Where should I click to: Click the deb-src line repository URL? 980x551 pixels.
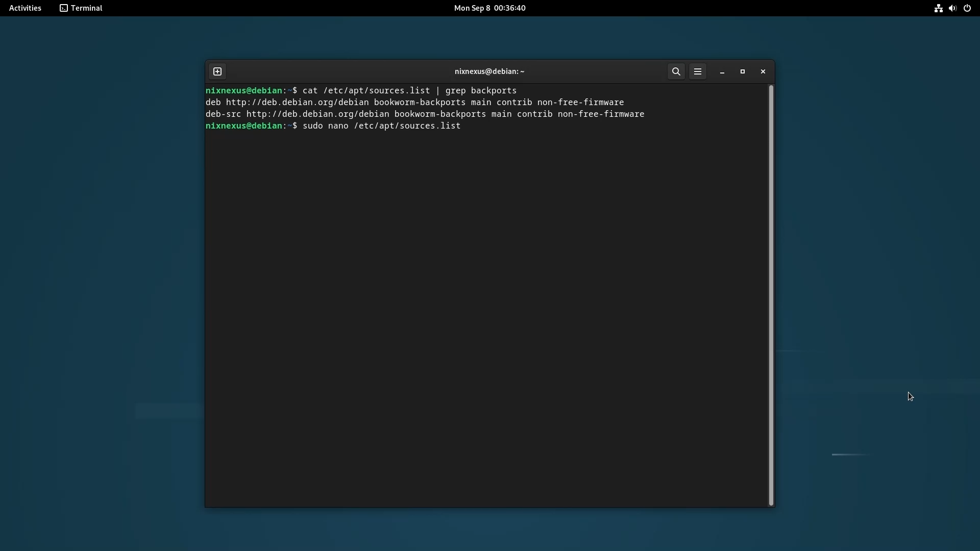pos(317,114)
